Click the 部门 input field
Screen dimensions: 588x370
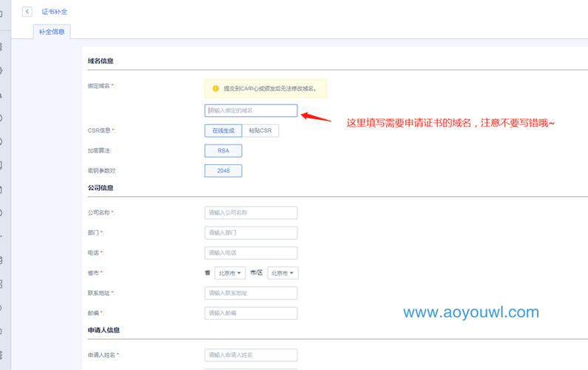(251, 232)
